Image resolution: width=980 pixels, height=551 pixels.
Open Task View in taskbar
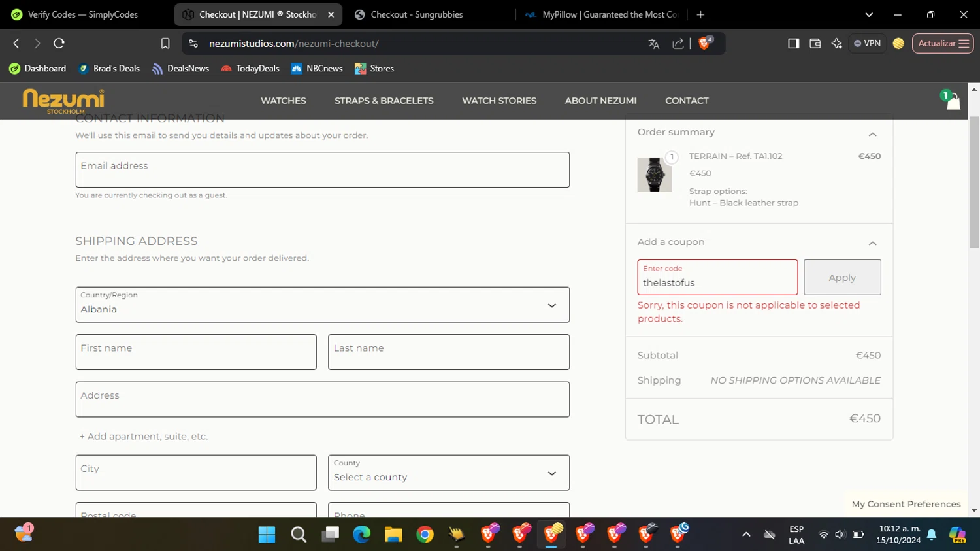pos(331,535)
